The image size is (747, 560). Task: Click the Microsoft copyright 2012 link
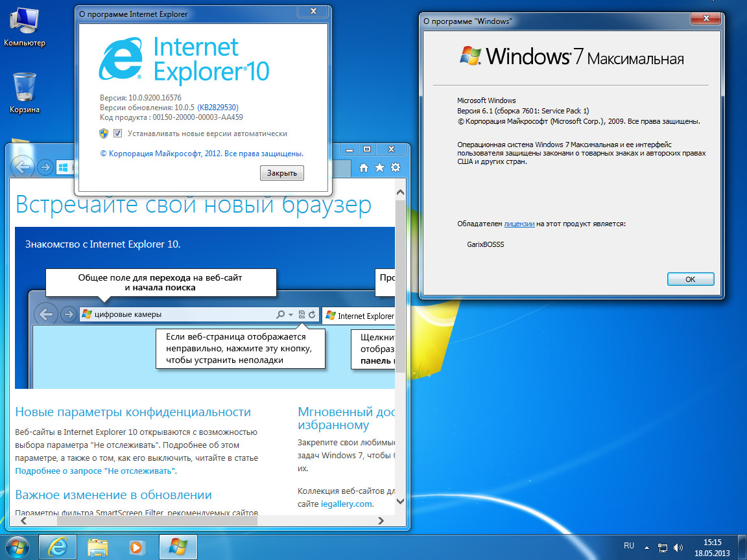point(202,154)
